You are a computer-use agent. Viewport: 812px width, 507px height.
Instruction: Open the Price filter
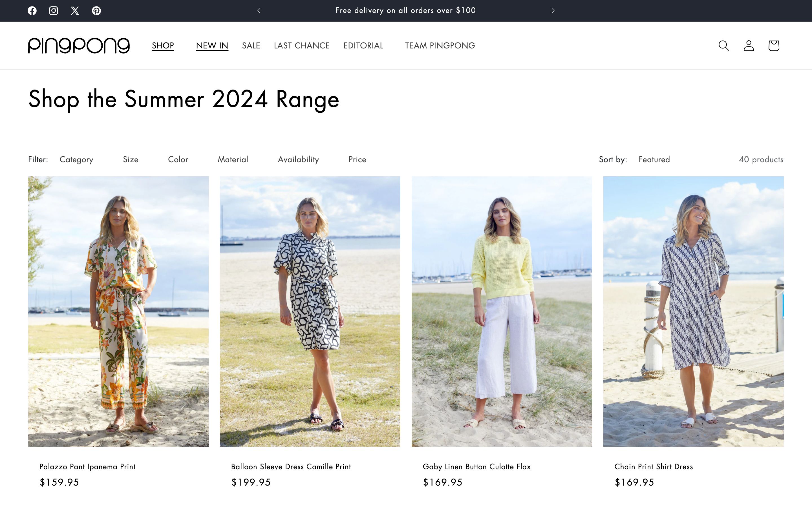(x=357, y=160)
